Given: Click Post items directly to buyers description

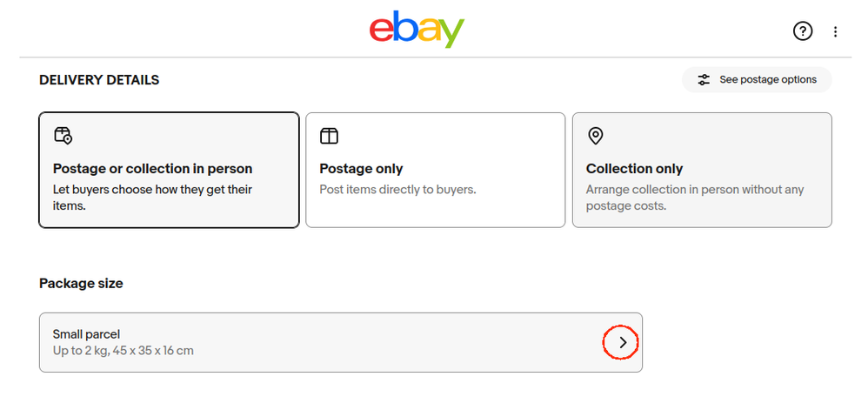Looking at the screenshot, I should [x=397, y=190].
